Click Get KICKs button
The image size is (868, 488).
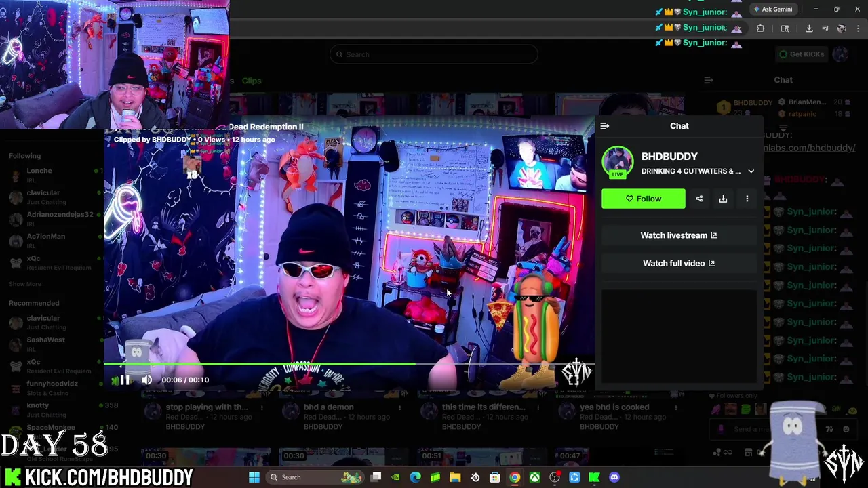pyautogui.click(x=802, y=54)
